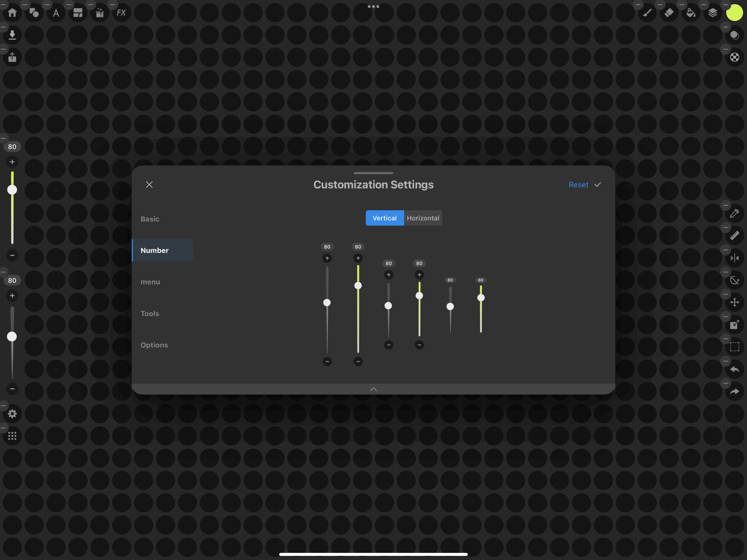Click plus on tall grey slider preview
Viewport: 747px width, 560px height.
(x=327, y=258)
